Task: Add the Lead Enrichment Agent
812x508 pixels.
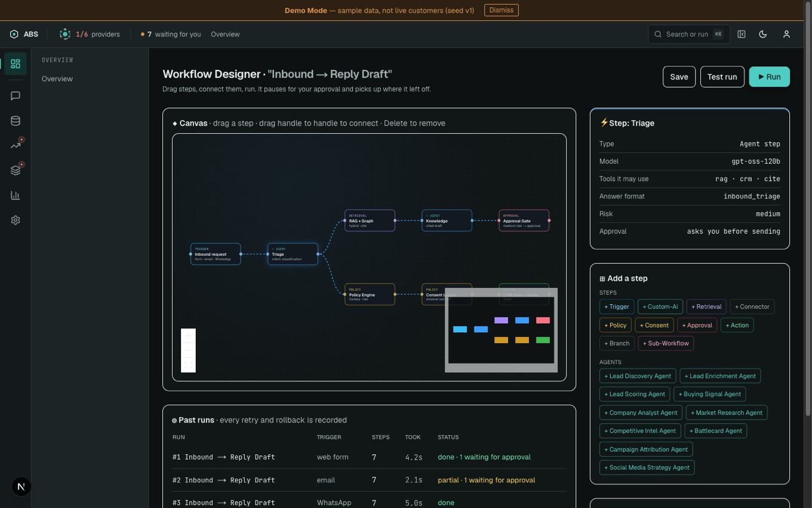Action: point(720,376)
